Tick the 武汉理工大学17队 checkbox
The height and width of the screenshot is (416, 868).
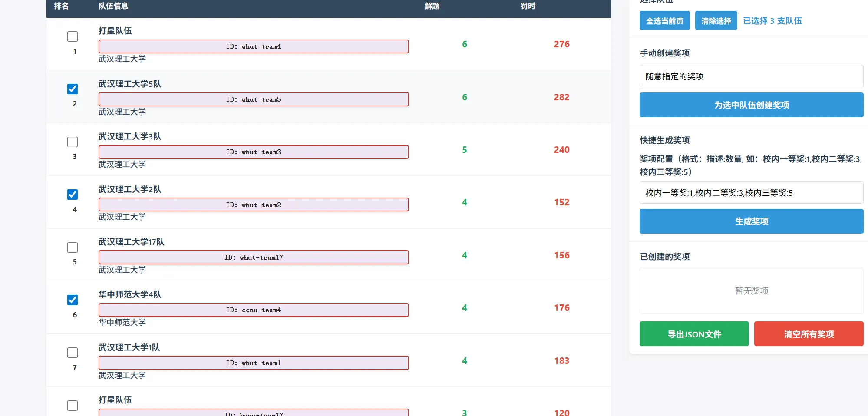pos(73,248)
